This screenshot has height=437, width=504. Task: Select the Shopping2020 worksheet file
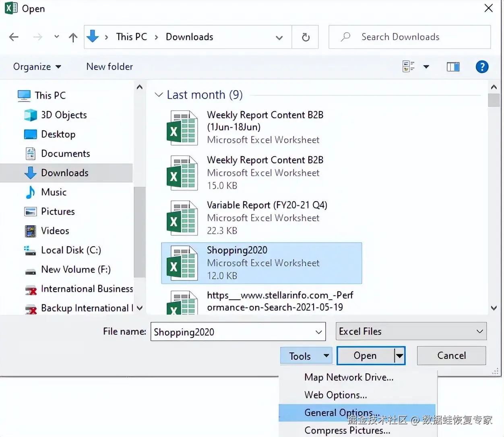tap(262, 263)
